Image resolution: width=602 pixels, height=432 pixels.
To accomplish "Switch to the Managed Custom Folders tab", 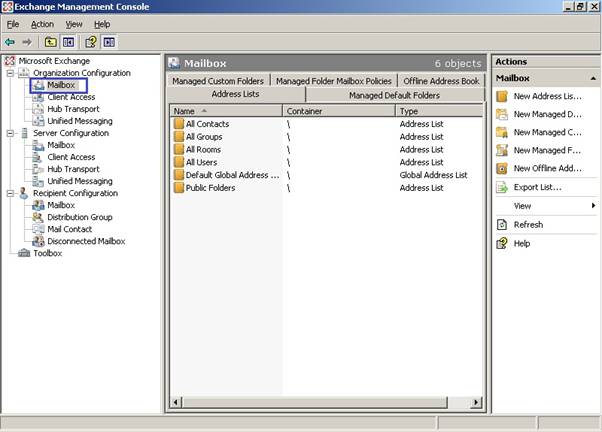I will (x=218, y=81).
